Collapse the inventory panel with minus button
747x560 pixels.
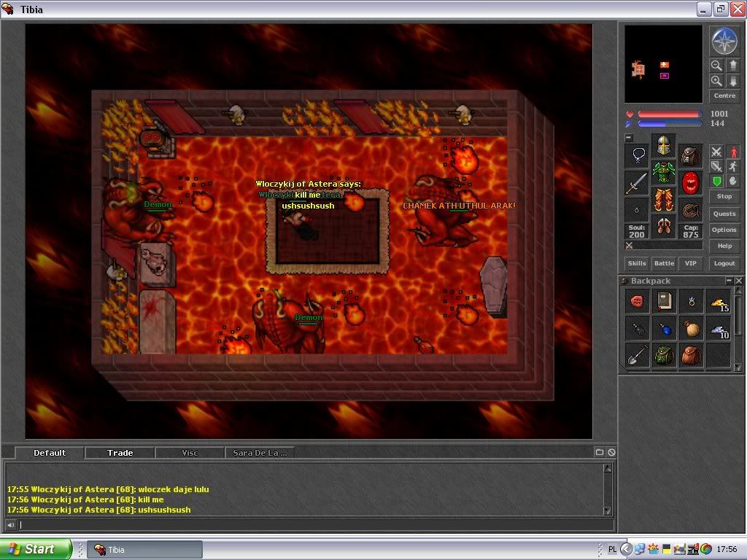pyautogui.click(x=629, y=137)
